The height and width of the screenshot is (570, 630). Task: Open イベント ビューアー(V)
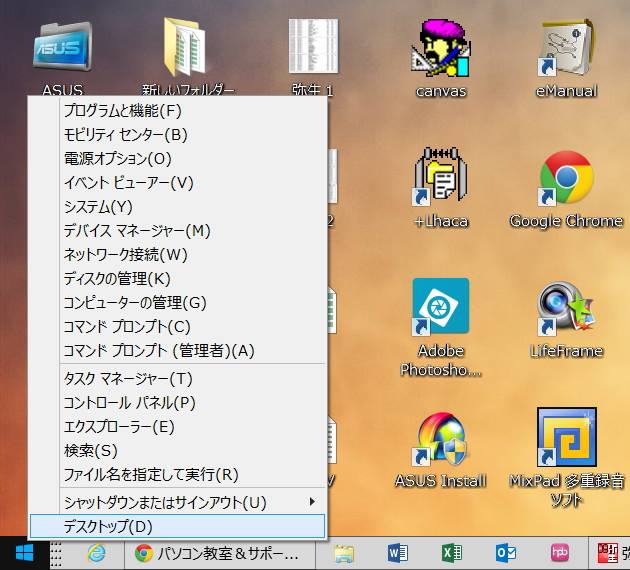coord(177,183)
